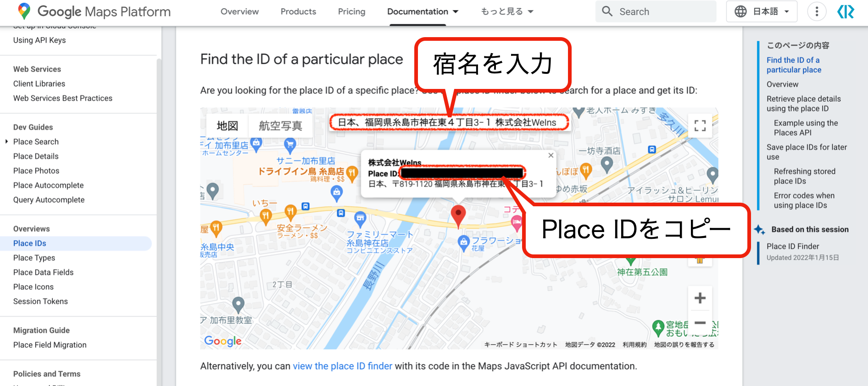Click the map address search input field
The height and width of the screenshot is (386, 868).
tap(449, 122)
